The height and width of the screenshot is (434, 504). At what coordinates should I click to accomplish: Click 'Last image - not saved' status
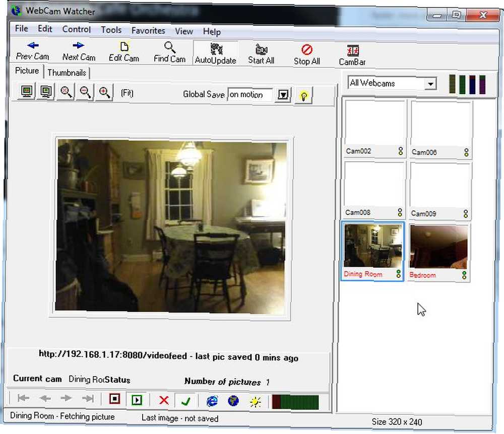[180, 418]
